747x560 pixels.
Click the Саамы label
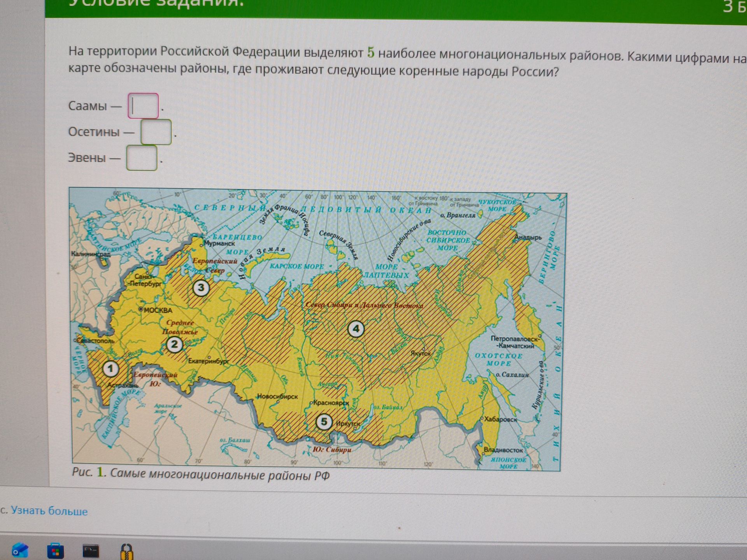[x=88, y=106]
